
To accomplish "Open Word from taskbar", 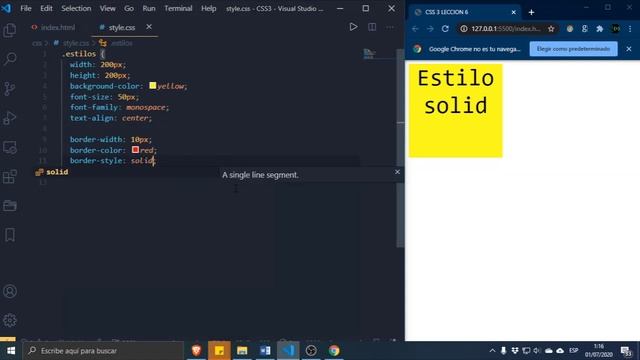I will [265, 351].
